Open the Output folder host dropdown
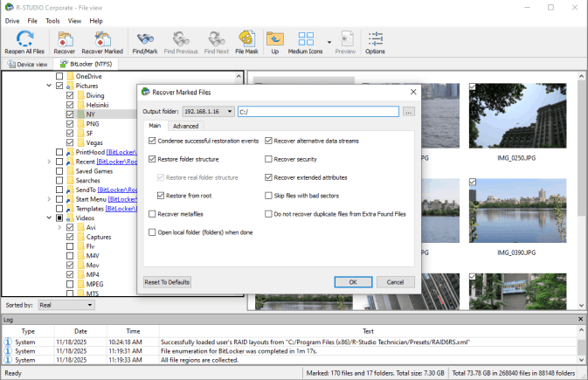The width and height of the screenshot is (588, 380). pyautogui.click(x=230, y=112)
